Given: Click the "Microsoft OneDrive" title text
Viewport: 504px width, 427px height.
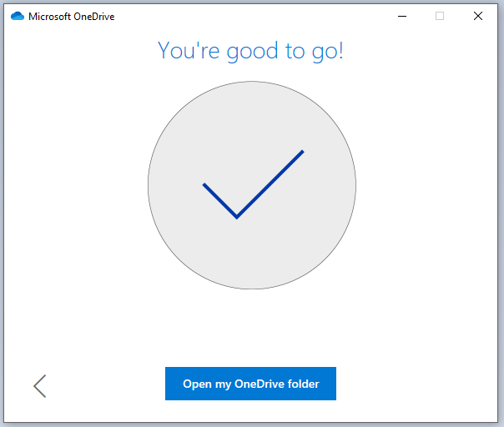Looking at the screenshot, I should (x=72, y=17).
